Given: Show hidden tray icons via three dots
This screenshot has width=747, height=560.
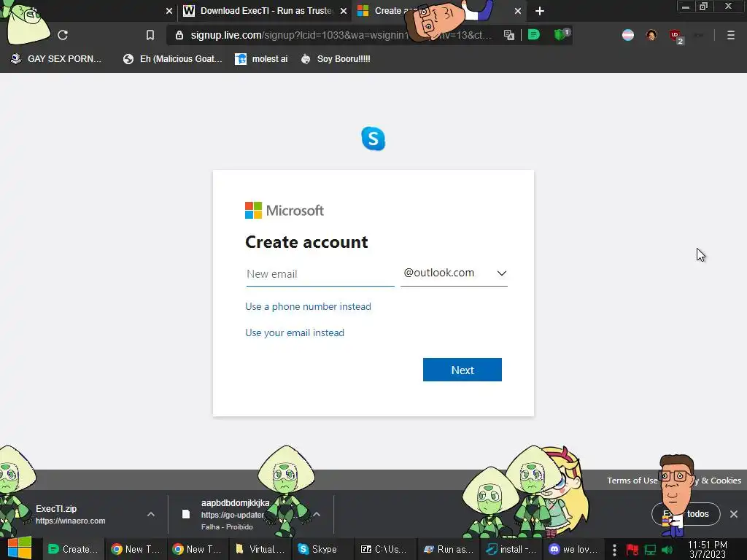Looking at the screenshot, I should coord(614,550).
